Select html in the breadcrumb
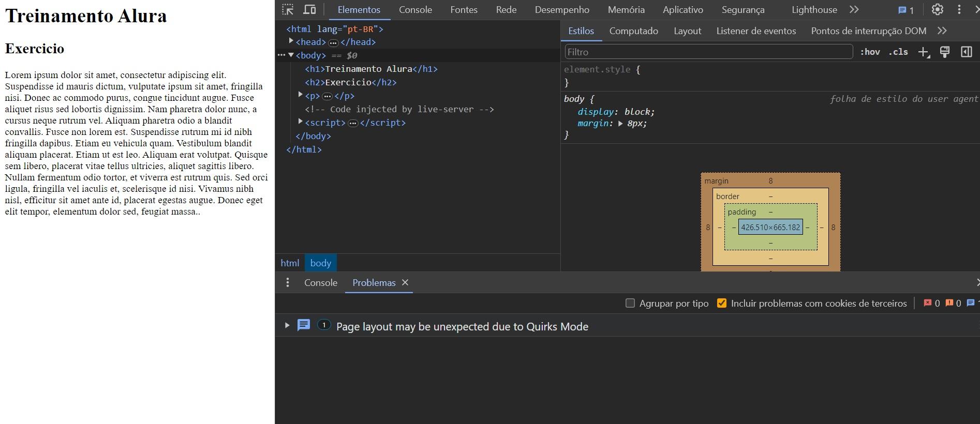Image resolution: width=980 pixels, height=424 pixels. [290, 263]
